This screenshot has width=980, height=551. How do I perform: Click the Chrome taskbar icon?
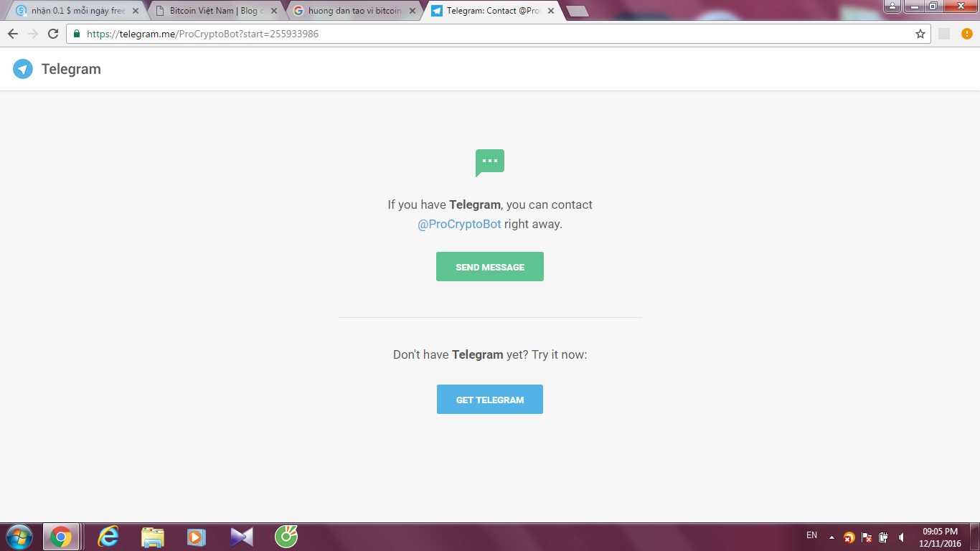pos(61,537)
